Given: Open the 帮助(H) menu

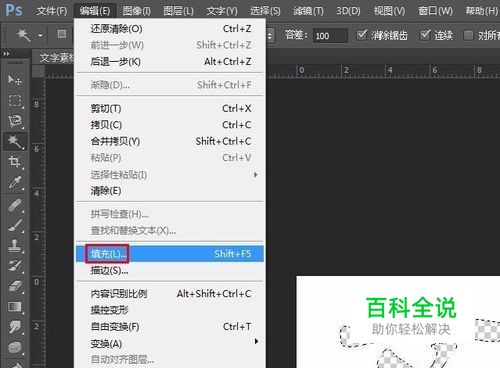Looking at the screenshot, I should [481, 11].
